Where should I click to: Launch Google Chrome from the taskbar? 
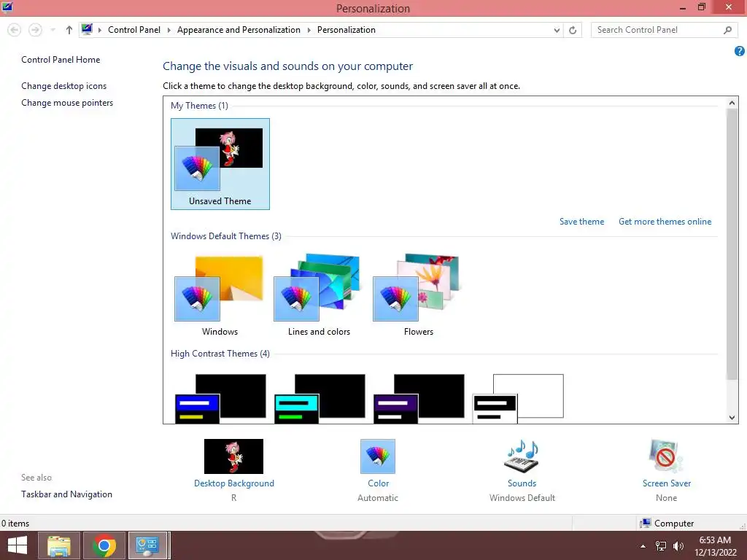(x=104, y=545)
